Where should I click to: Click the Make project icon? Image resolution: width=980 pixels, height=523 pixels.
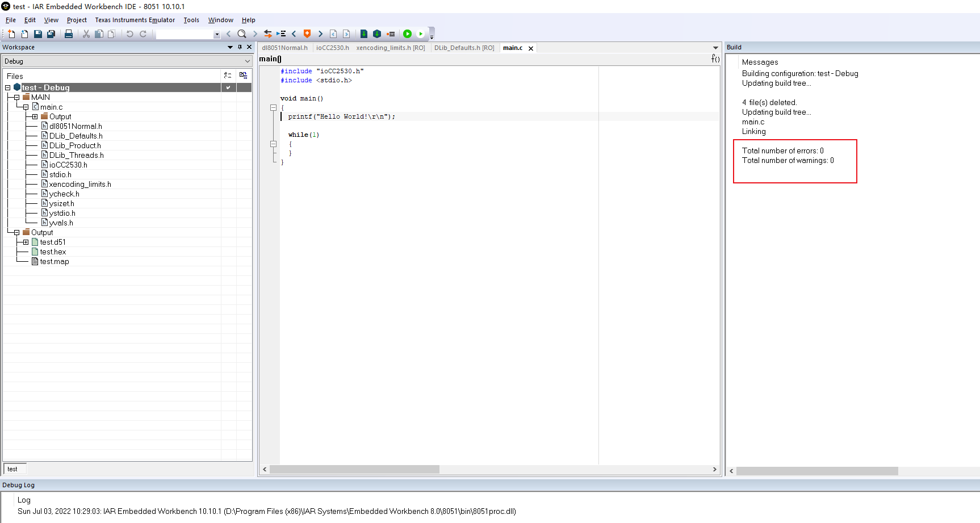377,34
